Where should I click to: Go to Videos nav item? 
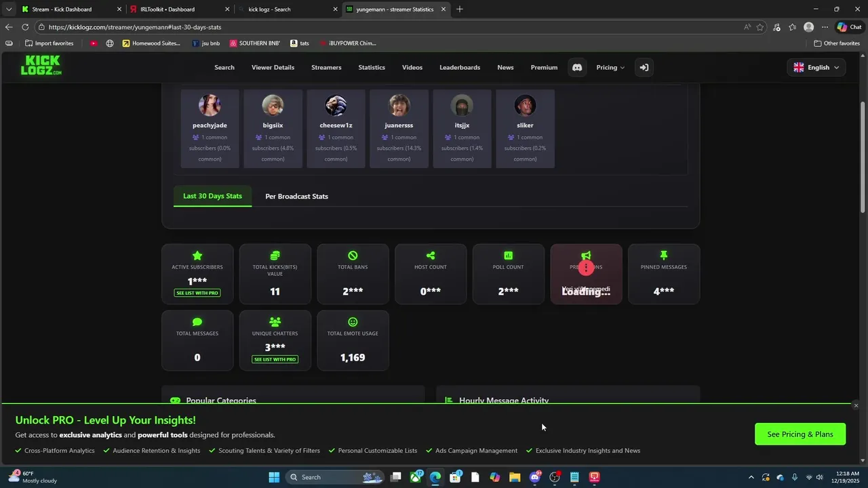tap(412, 68)
